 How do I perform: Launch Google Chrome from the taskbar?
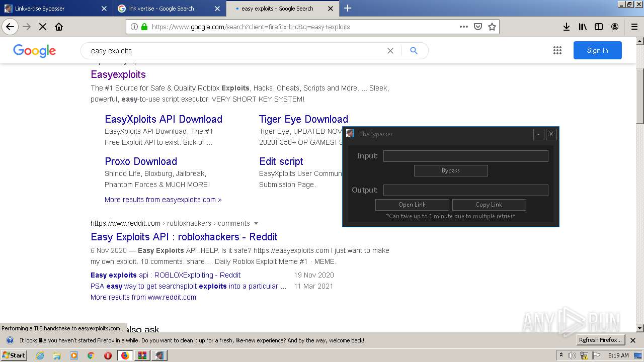tap(91, 355)
